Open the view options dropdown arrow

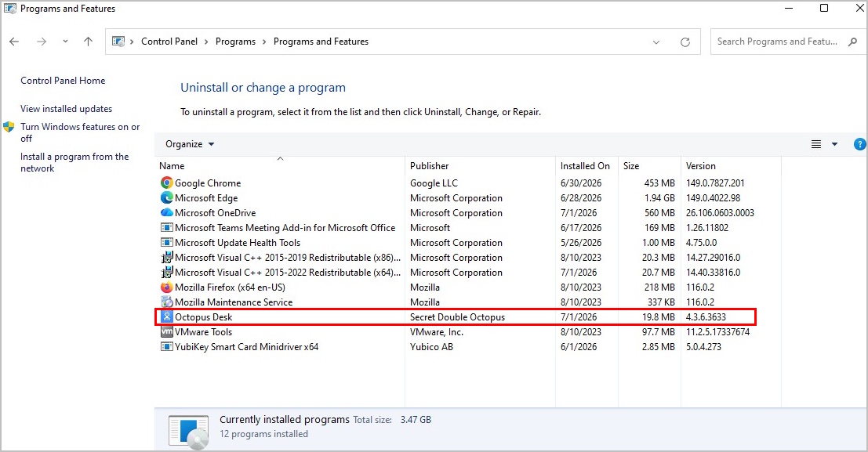tap(834, 144)
